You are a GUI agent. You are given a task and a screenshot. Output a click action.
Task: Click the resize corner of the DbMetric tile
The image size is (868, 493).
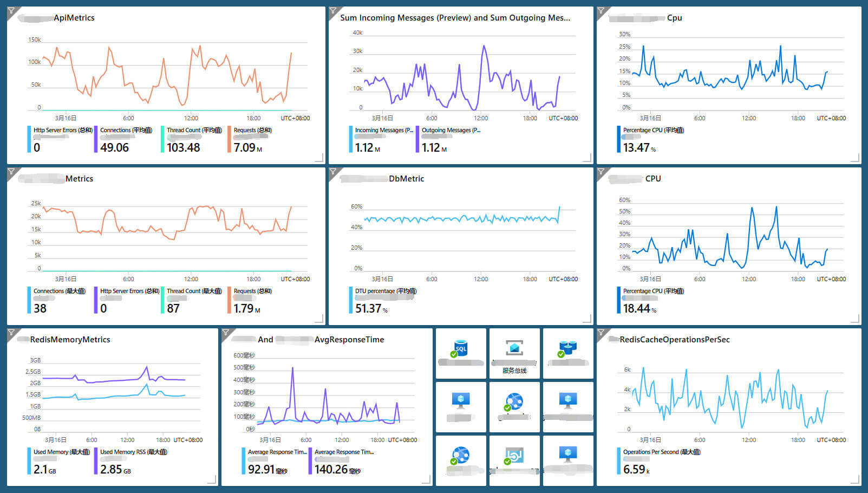point(587,319)
